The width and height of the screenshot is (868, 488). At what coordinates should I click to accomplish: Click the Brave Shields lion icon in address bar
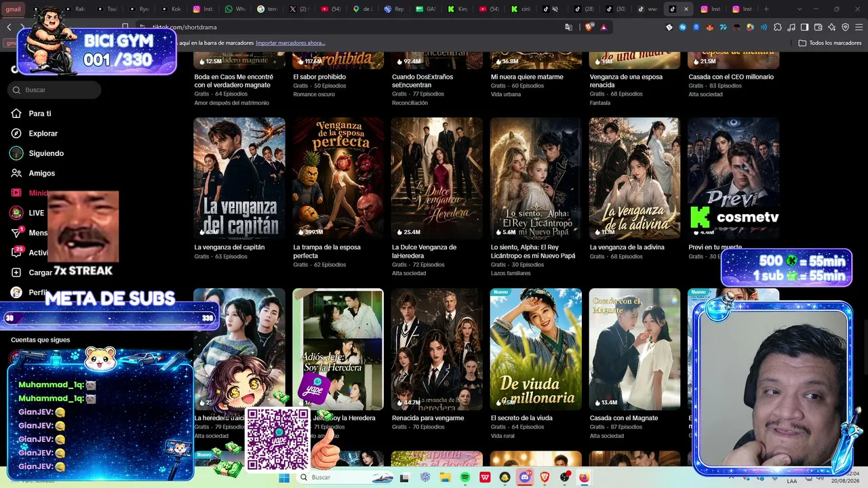tap(589, 27)
